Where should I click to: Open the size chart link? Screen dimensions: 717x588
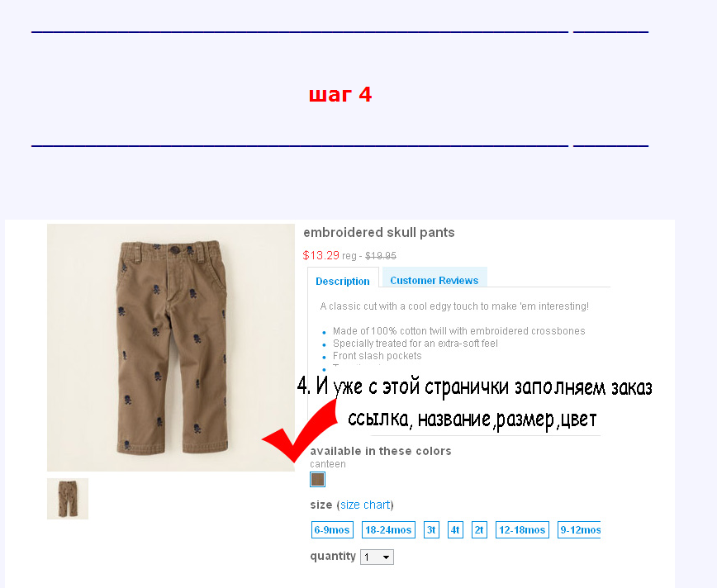coord(365,505)
